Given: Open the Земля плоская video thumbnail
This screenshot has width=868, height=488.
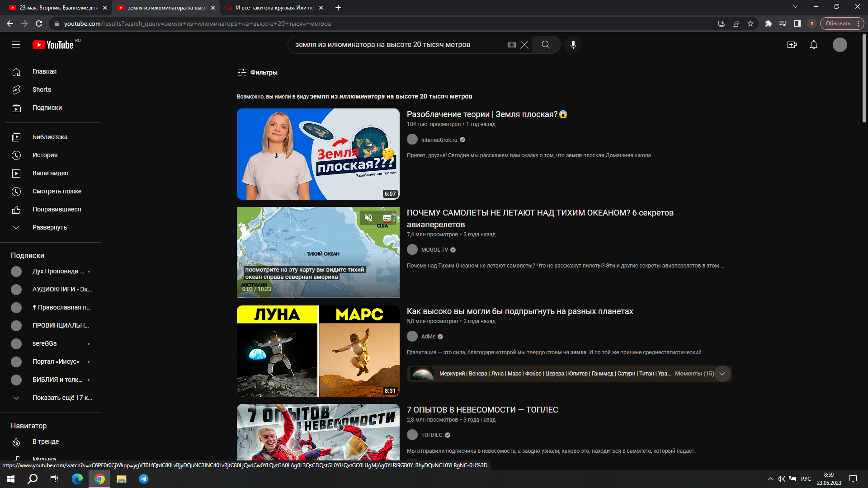Looking at the screenshot, I should coord(318,154).
